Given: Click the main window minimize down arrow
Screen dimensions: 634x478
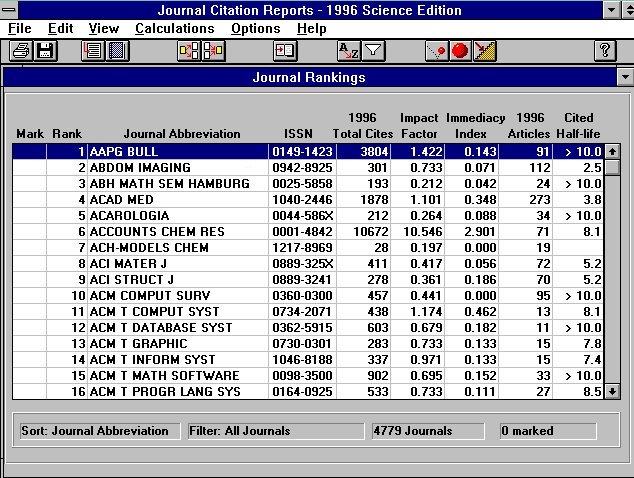Looking at the screenshot, I should (x=611, y=10).
